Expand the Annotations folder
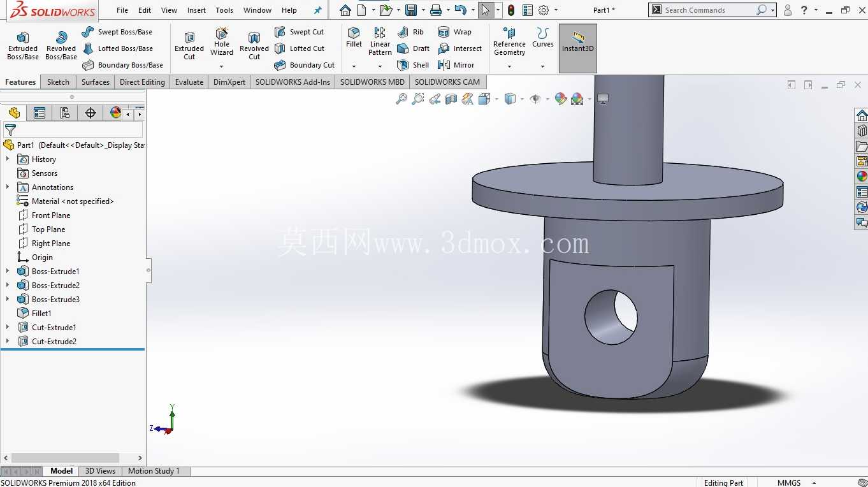868x487 pixels. pos(8,187)
